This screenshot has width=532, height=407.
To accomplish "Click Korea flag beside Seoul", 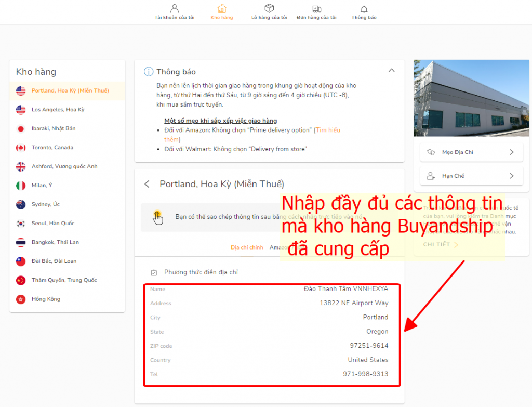I will (x=21, y=224).
